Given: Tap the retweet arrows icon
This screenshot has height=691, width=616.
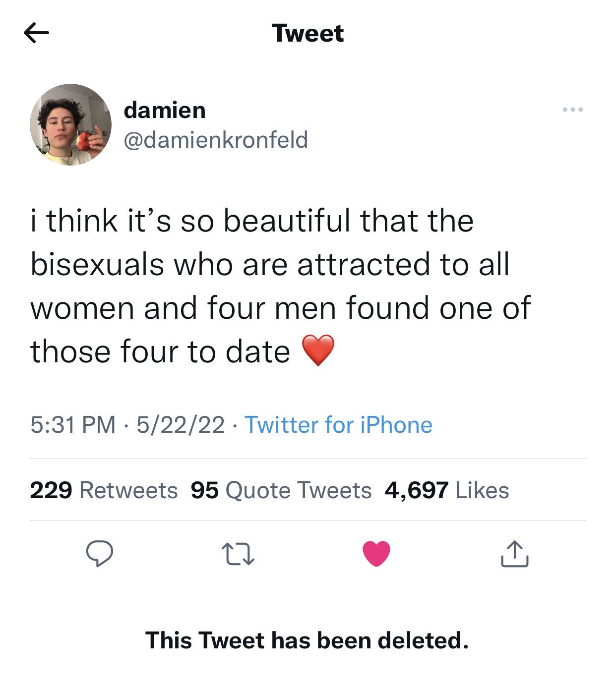Looking at the screenshot, I should click(x=238, y=554).
